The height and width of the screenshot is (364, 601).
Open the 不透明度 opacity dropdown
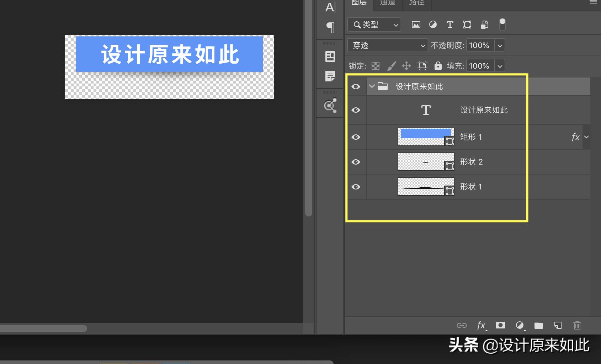coord(500,45)
